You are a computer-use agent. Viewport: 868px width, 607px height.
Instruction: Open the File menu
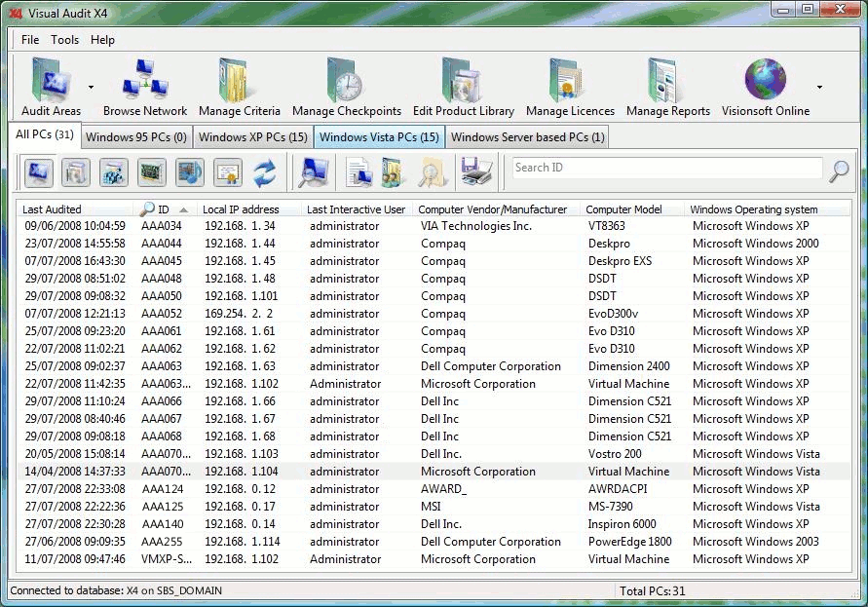point(30,40)
